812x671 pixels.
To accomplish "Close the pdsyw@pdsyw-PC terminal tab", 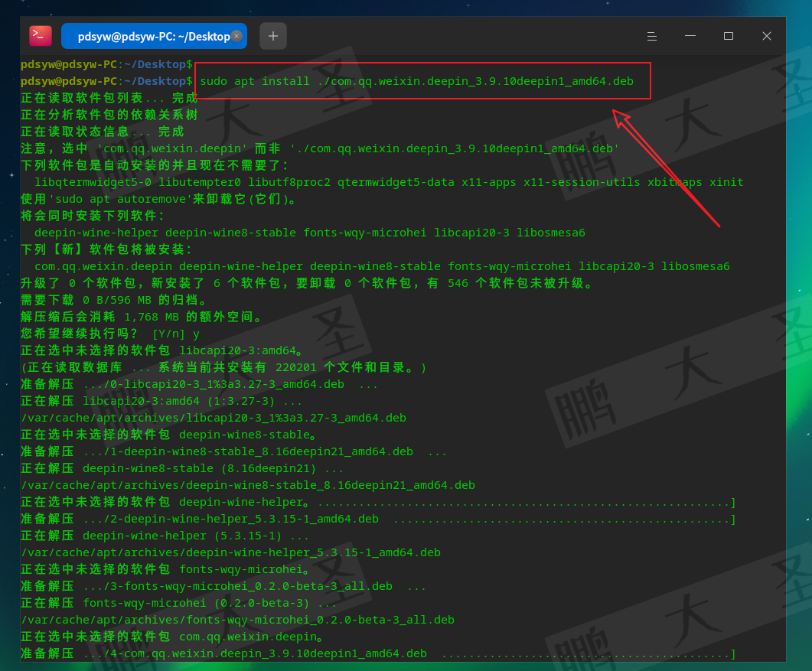I will [x=236, y=36].
